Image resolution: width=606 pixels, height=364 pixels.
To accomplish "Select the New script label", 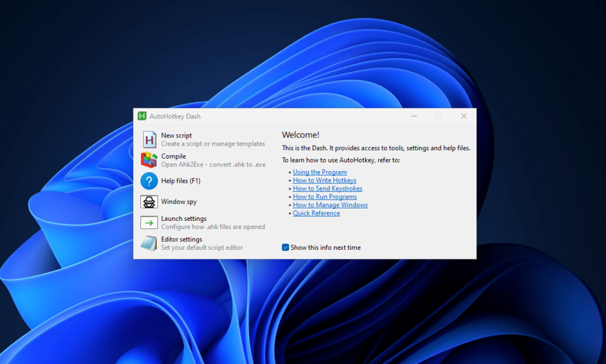I will 176,136.
